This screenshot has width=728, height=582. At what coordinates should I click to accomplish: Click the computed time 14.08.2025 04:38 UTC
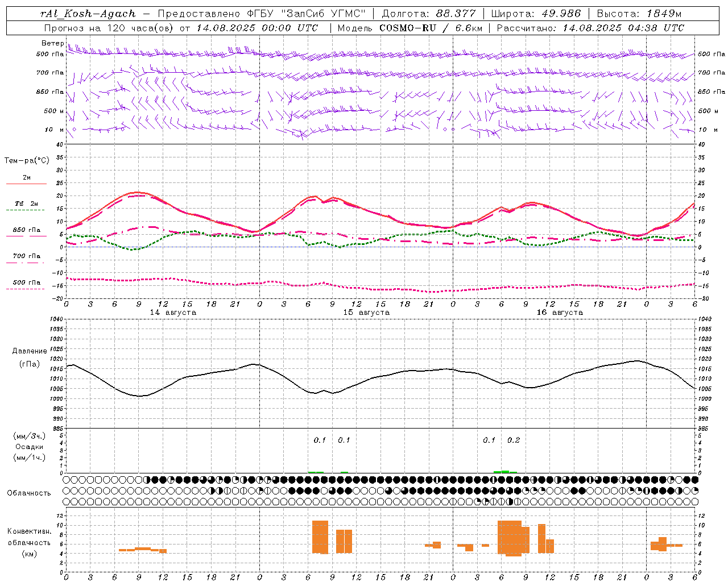(623, 28)
